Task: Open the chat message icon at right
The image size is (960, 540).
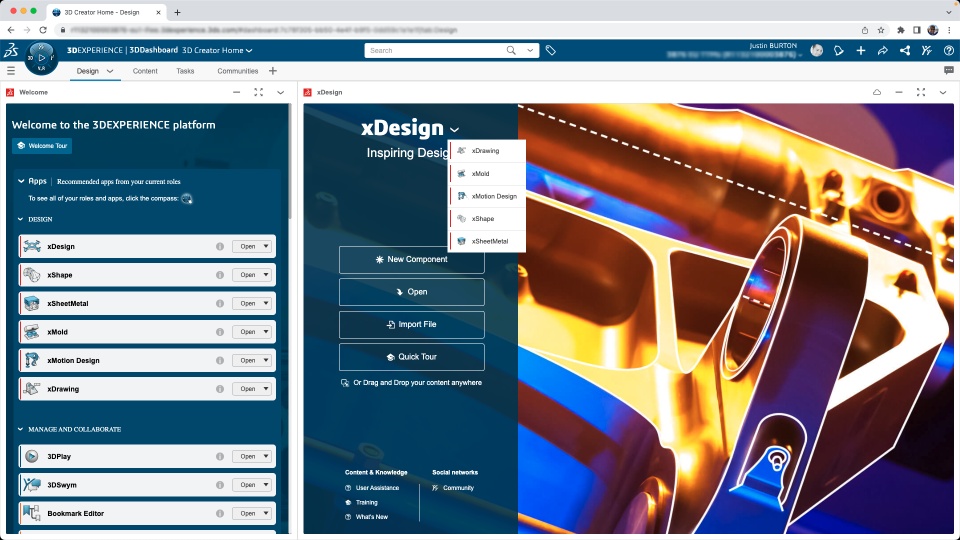Action: [949, 71]
